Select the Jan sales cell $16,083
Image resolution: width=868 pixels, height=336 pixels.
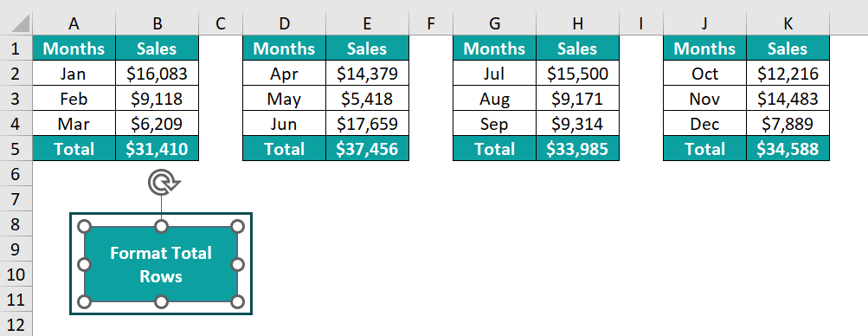coord(158,74)
